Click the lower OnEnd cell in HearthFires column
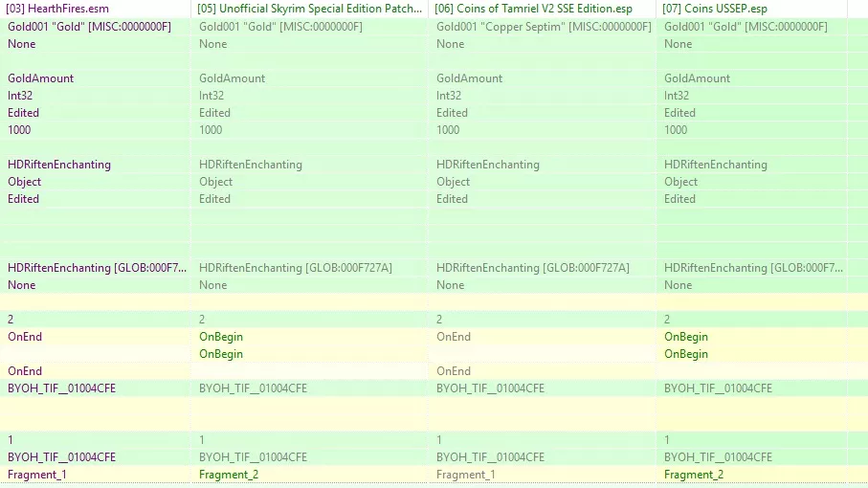Image resolution: width=868 pixels, height=488 pixels. 24,370
